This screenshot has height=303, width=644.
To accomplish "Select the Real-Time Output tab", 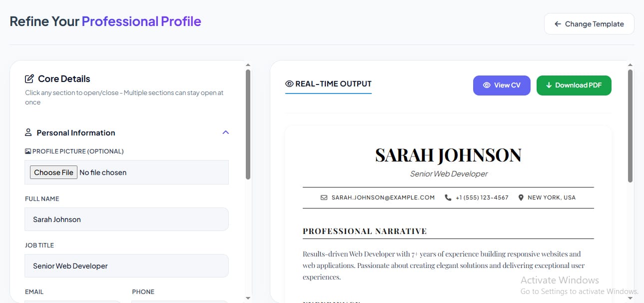I will [x=328, y=84].
